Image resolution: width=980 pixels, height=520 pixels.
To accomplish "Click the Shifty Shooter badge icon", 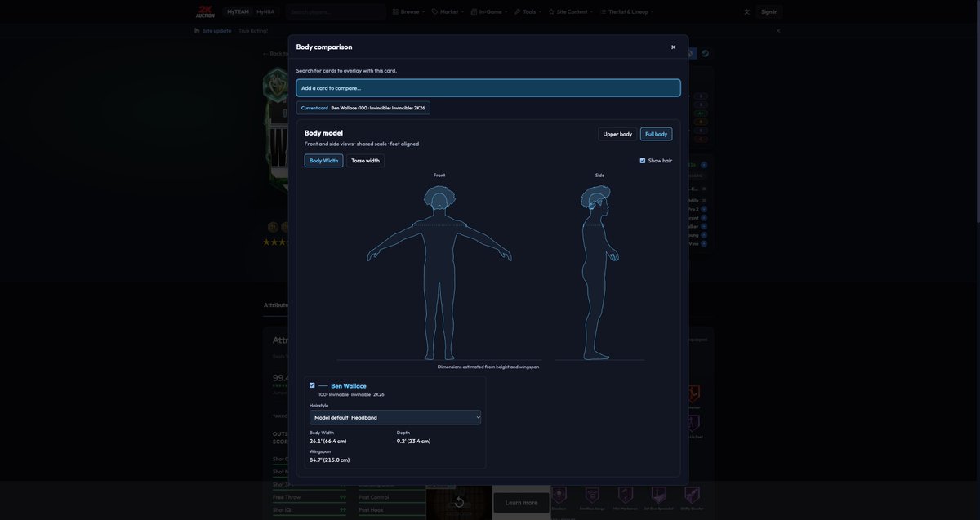I will tap(692, 495).
